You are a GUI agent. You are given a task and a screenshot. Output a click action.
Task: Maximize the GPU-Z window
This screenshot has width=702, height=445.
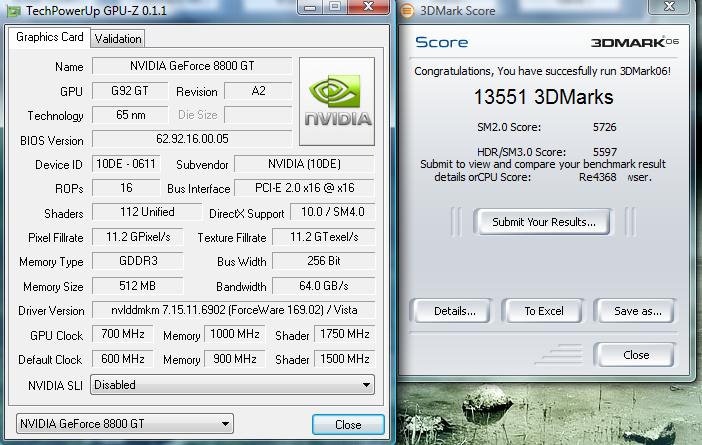[334, 7]
